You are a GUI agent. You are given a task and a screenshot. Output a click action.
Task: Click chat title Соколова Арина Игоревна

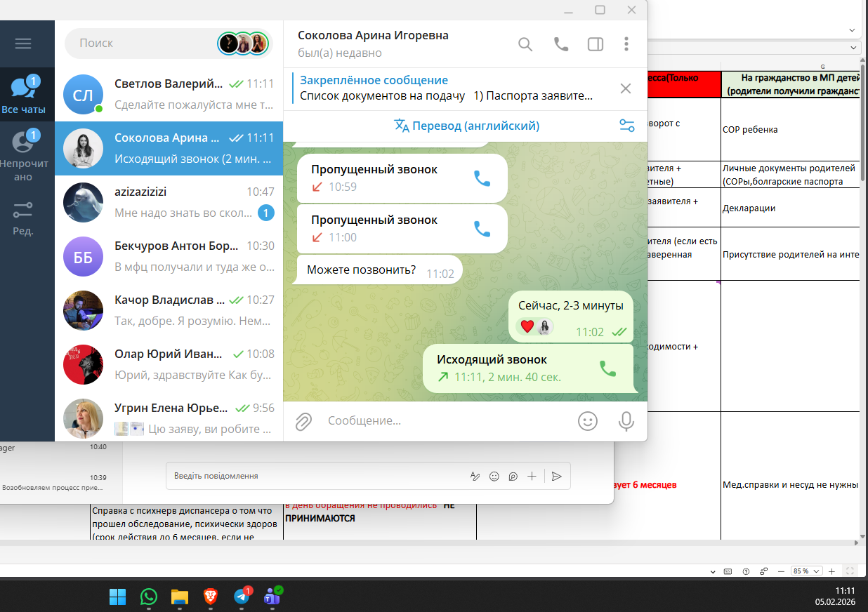tap(373, 35)
